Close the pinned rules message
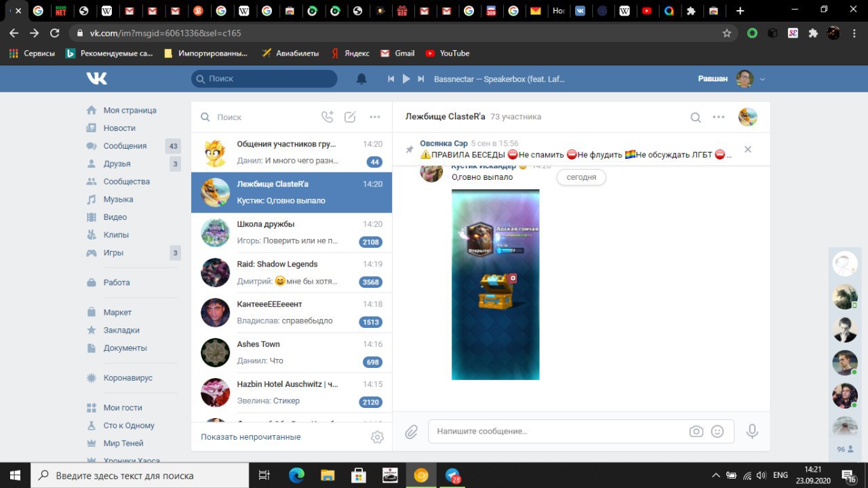The height and width of the screenshot is (488, 868). 747,149
